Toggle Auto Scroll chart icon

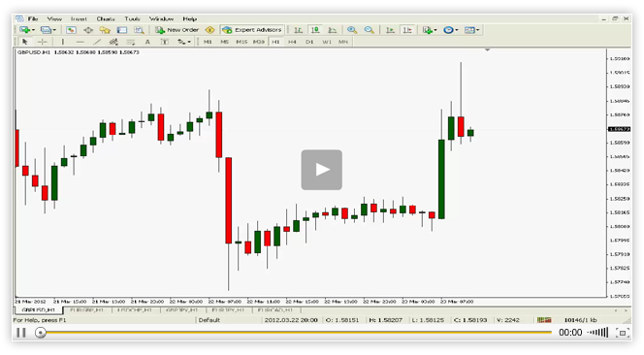tap(390, 30)
